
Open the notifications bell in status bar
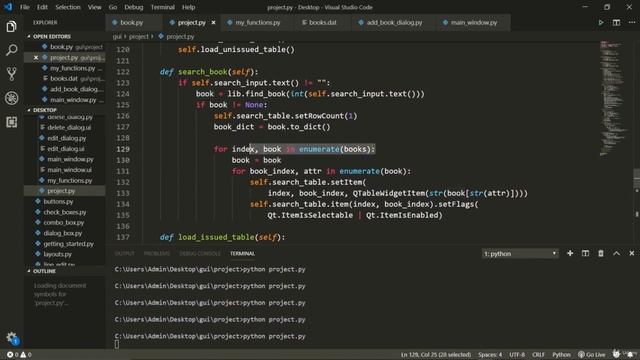tap(631, 354)
